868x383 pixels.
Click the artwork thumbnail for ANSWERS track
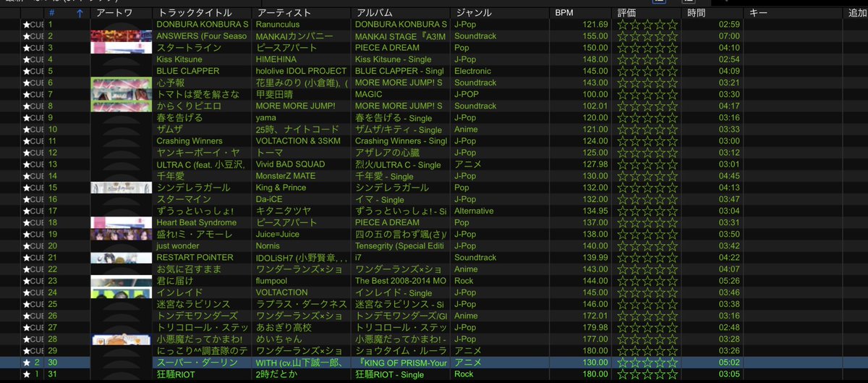(x=122, y=36)
